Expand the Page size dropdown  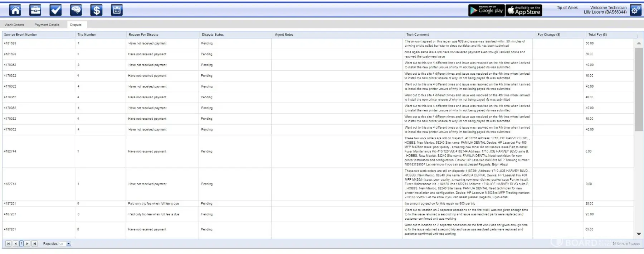click(x=68, y=244)
